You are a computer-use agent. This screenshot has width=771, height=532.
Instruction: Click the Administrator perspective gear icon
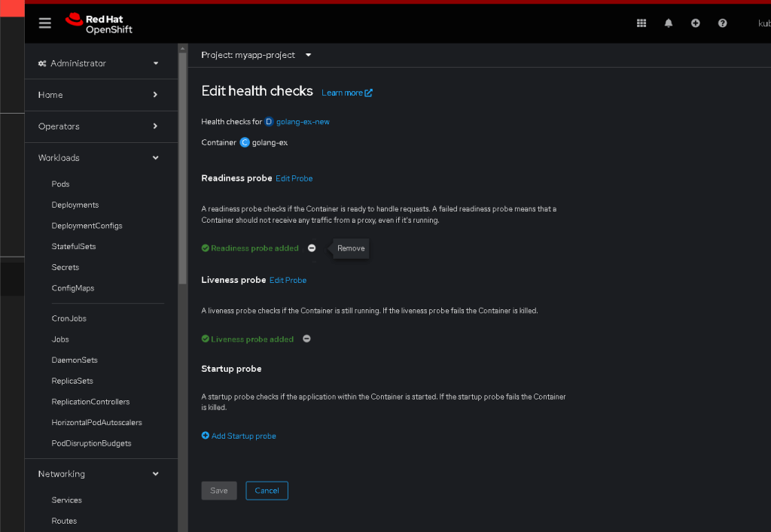[42, 63]
